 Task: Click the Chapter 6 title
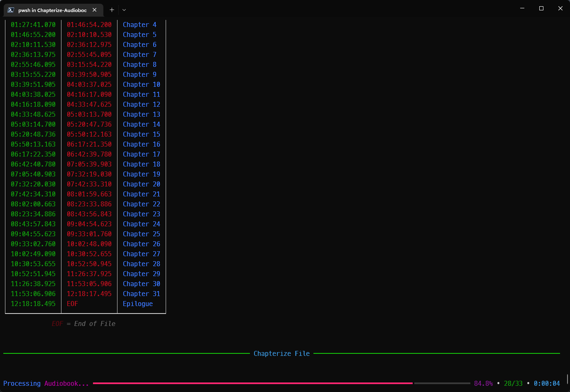point(139,45)
